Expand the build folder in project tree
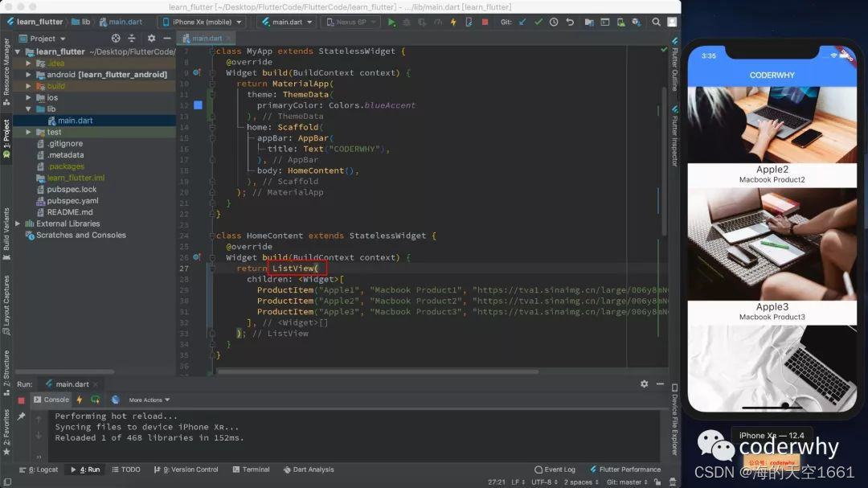 tap(28, 86)
